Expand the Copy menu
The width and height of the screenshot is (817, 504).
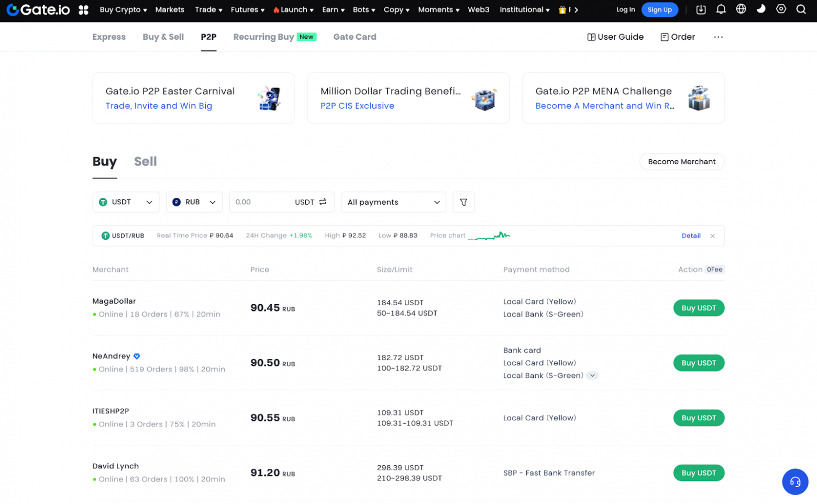pos(396,10)
